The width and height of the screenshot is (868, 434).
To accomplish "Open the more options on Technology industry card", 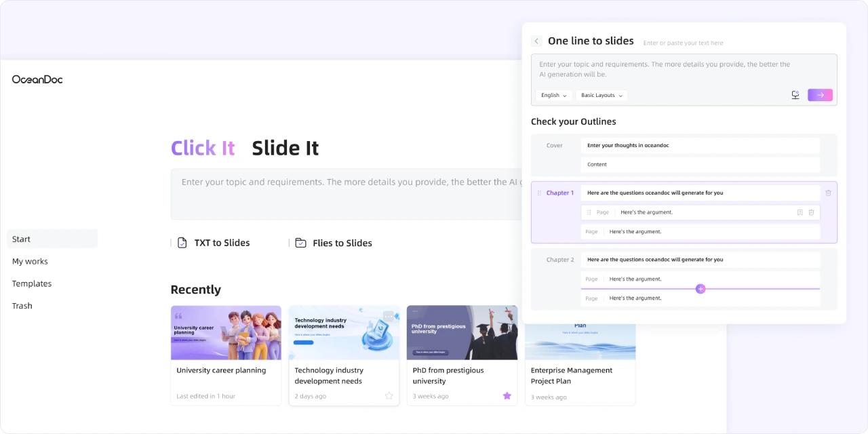I will (x=389, y=315).
